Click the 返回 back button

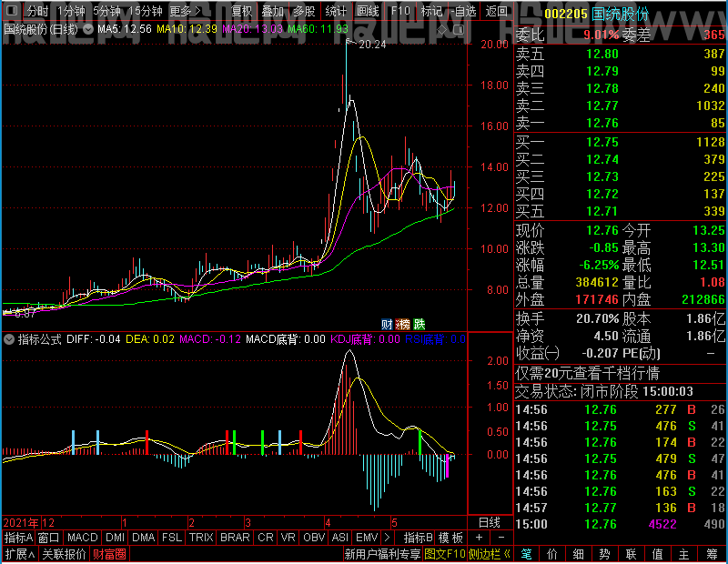(x=496, y=11)
